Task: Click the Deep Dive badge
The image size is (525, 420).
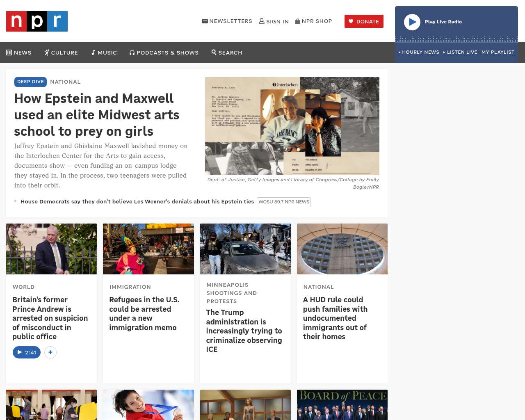Action: point(30,82)
